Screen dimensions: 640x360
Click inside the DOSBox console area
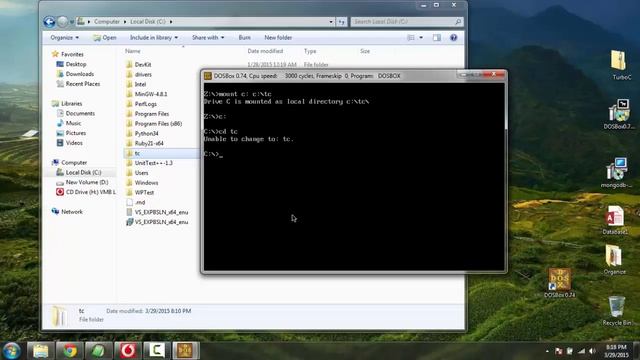[x=353, y=176]
